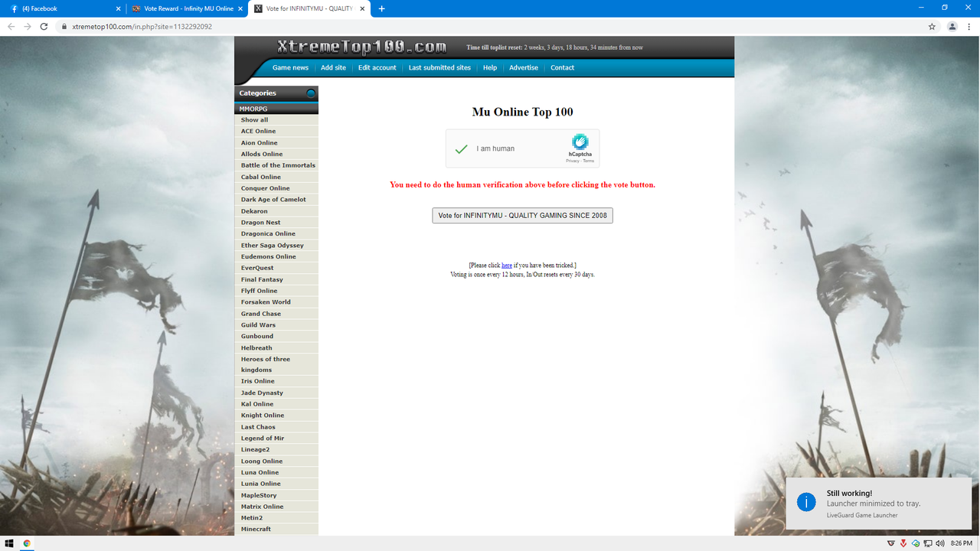Open the Cabal Online category
This screenshot has height=551, width=980.
coord(261,177)
